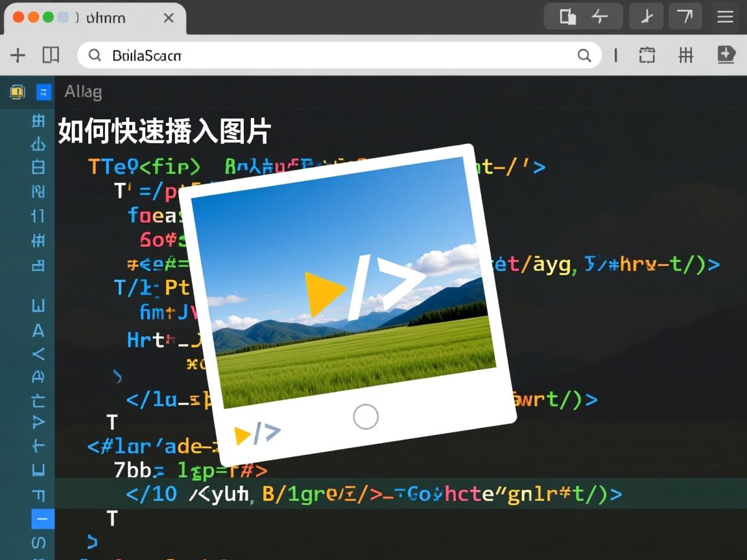
Task: Open the Allag panel label
Action: pos(83,92)
